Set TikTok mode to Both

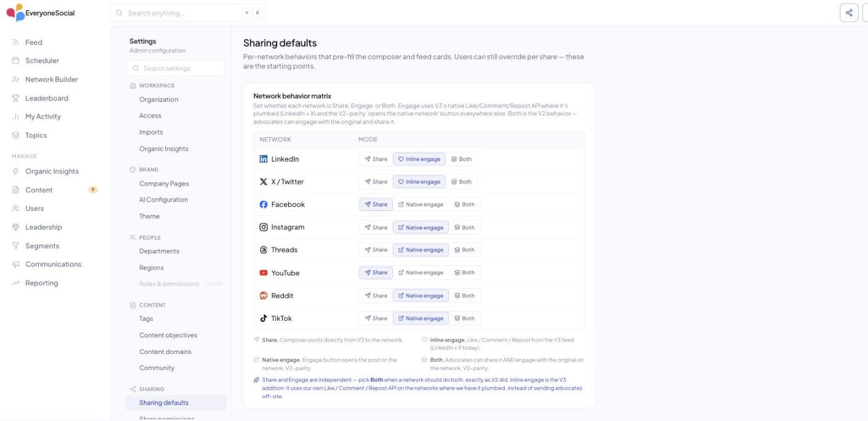pyautogui.click(x=465, y=318)
